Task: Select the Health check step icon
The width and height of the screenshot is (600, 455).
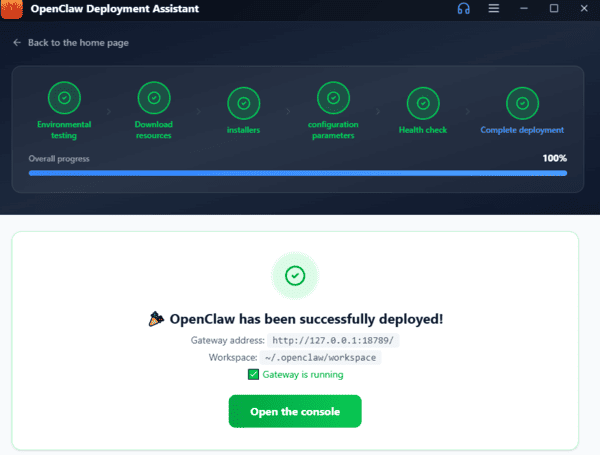Action: tap(422, 102)
